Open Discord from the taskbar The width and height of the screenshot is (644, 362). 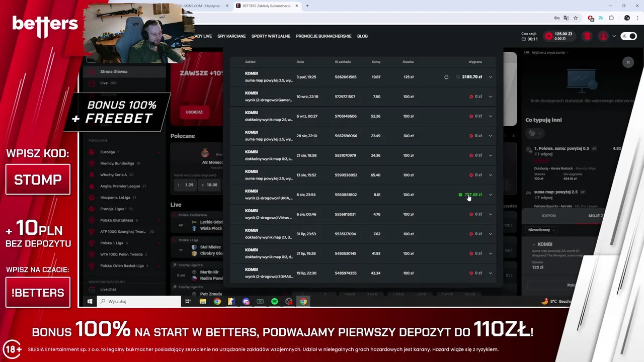246,302
